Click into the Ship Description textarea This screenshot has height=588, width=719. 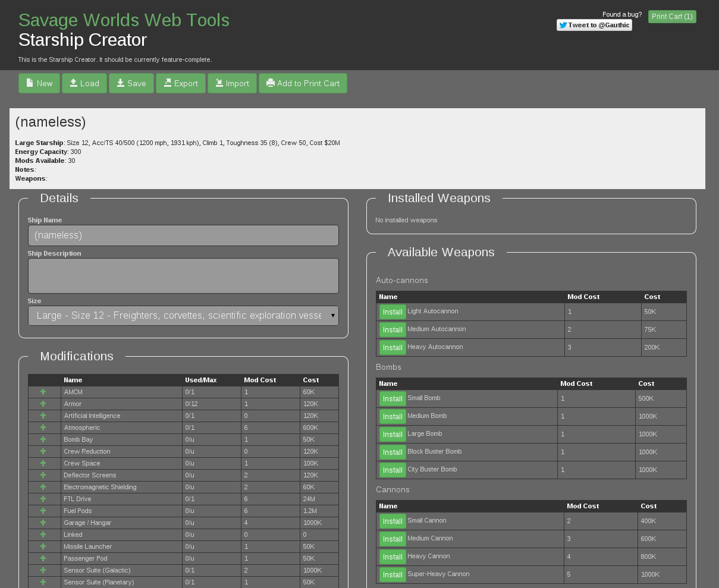pyautogui.click(x=183, y=276)
